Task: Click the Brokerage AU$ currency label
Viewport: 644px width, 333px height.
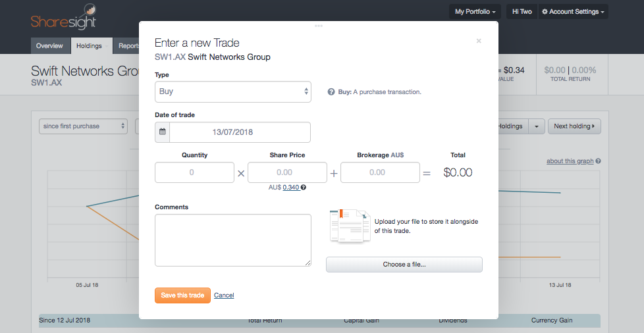Action: click(397, 155)
